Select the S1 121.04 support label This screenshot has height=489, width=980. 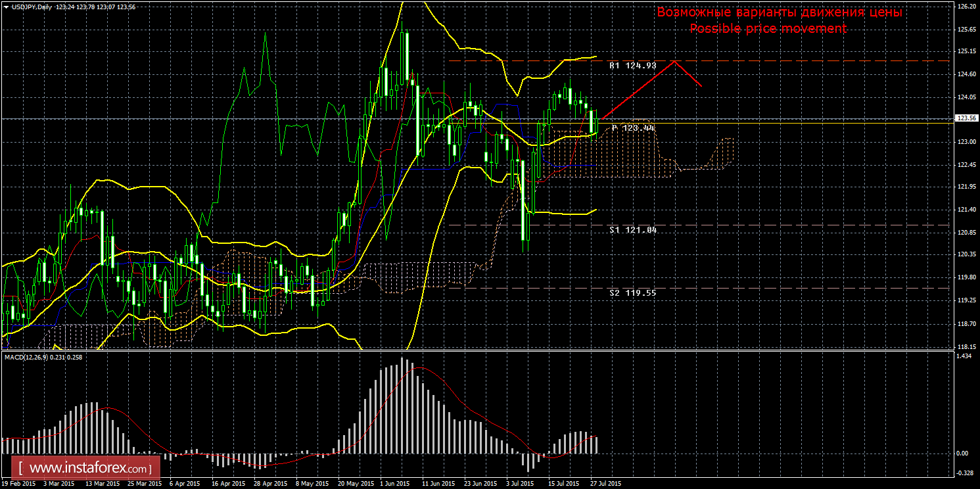[x=632, y=230]
